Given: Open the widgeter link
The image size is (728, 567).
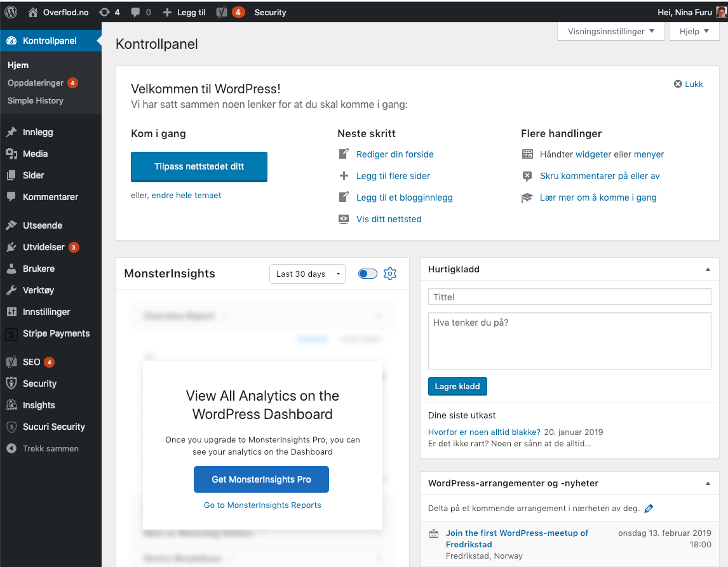Looking at the screenshot, I should tap(593, 154).
